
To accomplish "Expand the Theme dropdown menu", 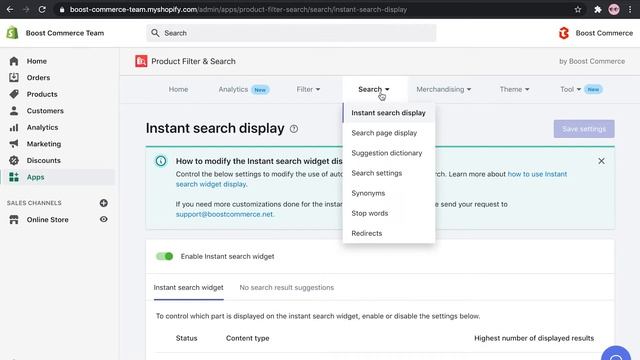I will tap(514, 89).
